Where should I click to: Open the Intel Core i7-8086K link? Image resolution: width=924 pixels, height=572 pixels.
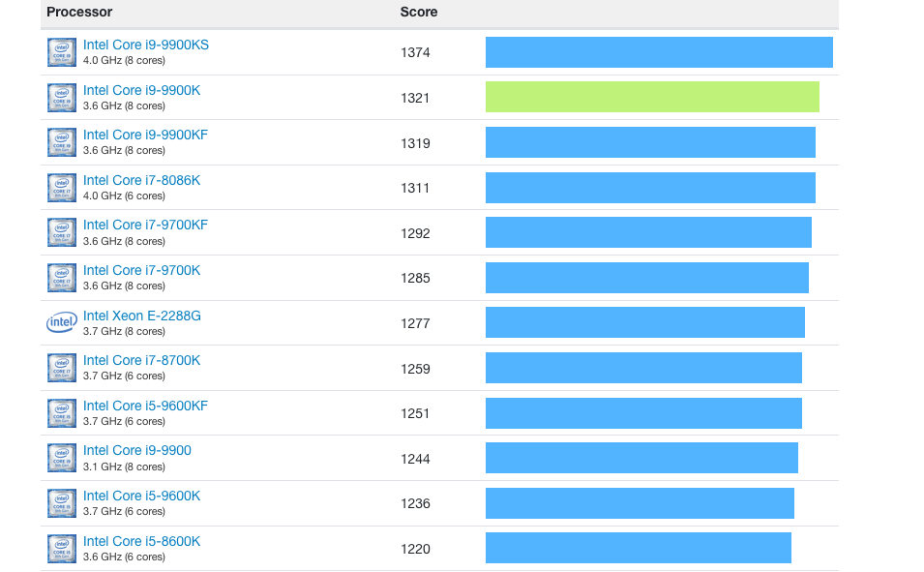tap(141, 180)
